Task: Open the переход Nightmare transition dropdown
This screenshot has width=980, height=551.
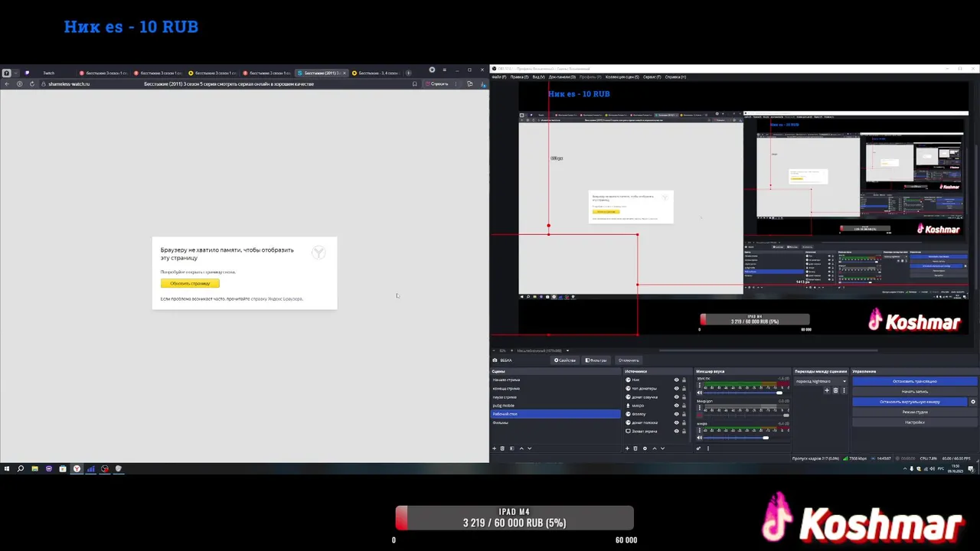Action: [x=821, y=381]
